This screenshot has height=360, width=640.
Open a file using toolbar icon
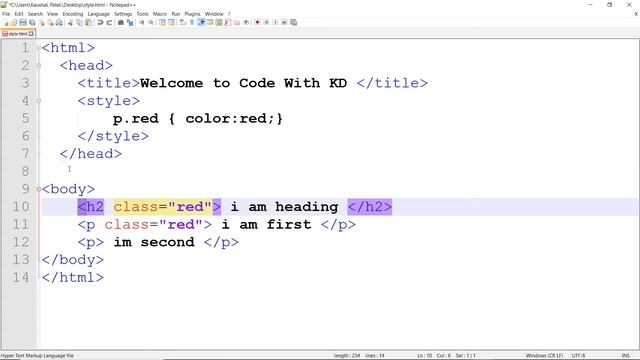pos(14,22)
